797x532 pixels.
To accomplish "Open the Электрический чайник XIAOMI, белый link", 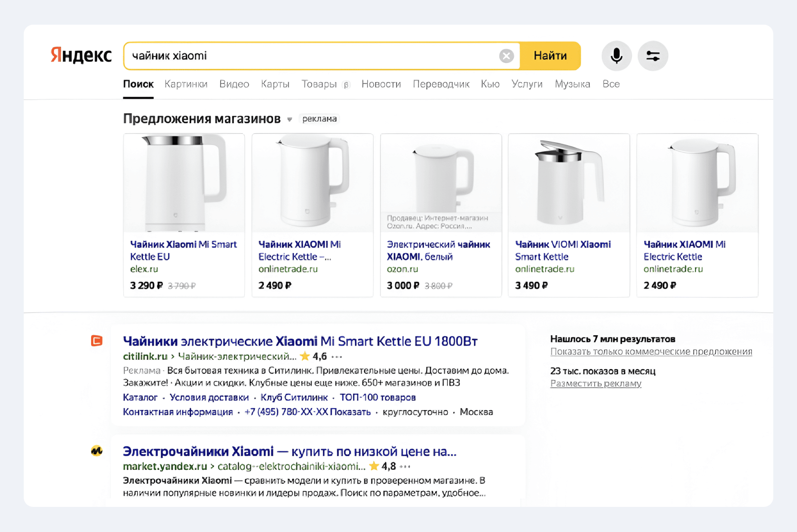I will click(438, 250).
